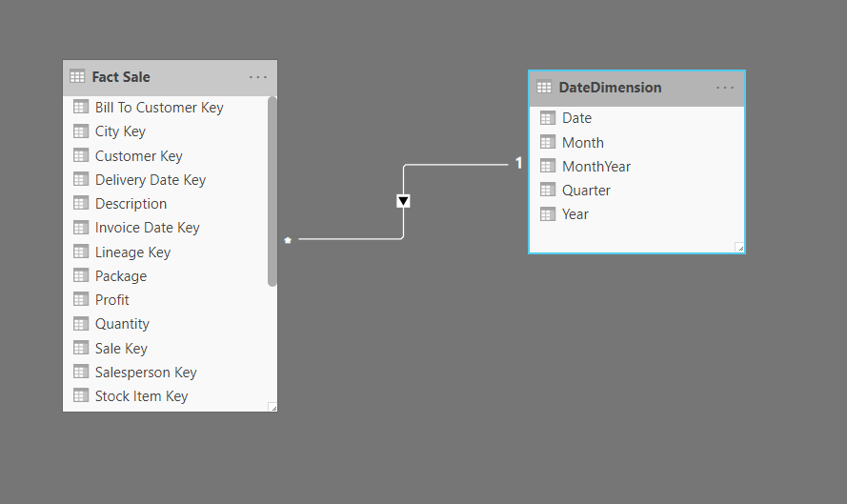Open the Fact Sale table options menu
This screenshot has width=847, height=504.
pyautogui.click(x=258, y=77)
